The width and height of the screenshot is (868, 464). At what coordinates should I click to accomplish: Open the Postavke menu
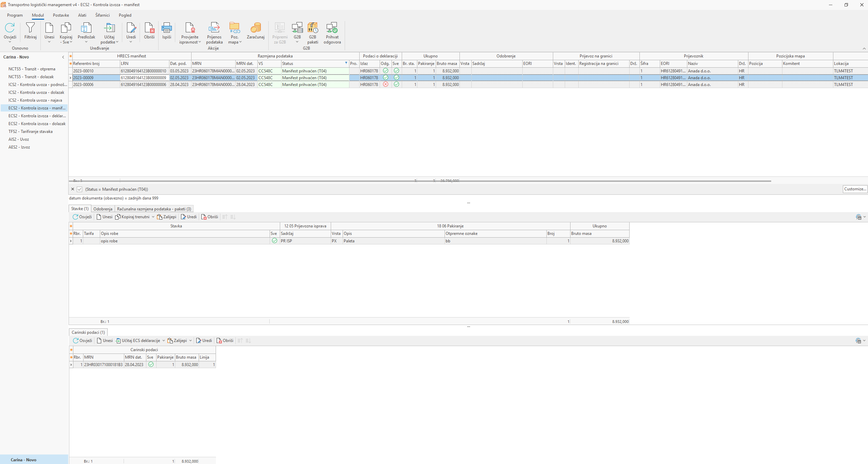tap(61, 15)
